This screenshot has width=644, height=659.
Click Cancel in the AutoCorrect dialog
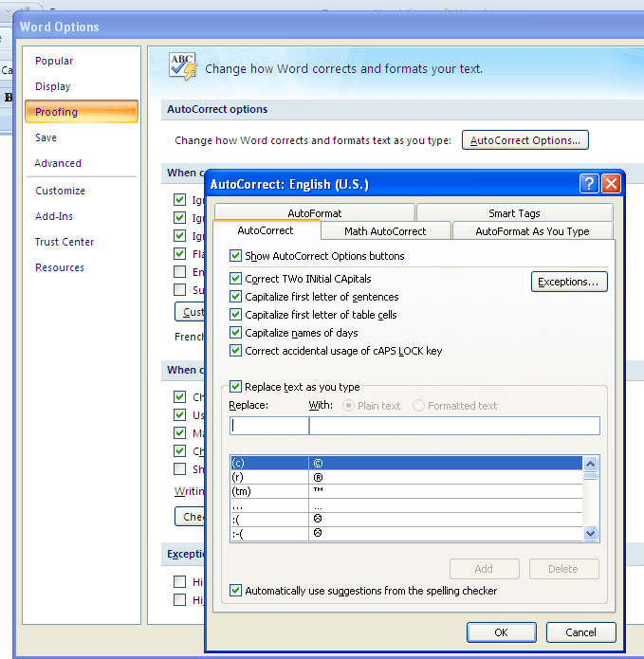(581, 632)
